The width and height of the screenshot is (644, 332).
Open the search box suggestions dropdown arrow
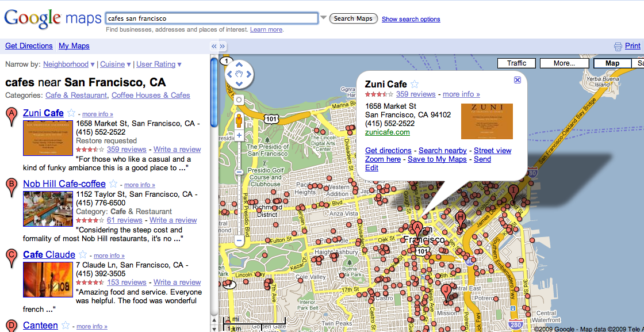tap(323, 18)
